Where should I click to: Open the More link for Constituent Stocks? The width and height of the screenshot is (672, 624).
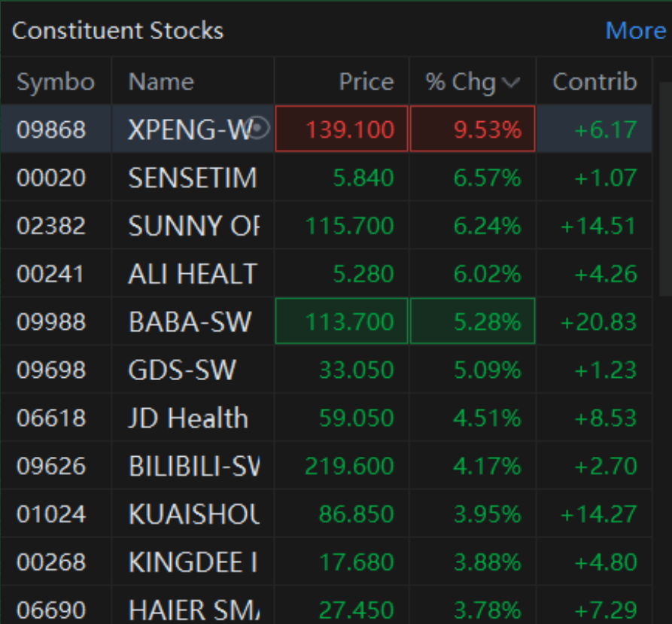point(636,31)
